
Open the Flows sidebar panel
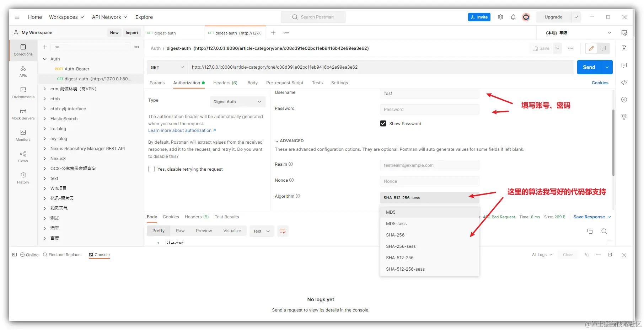tap(23, 156)
